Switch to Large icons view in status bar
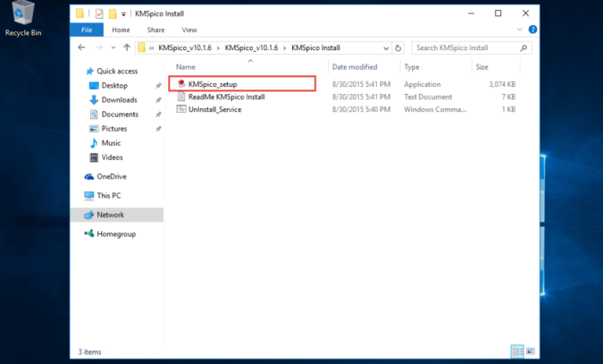 coord(531,351)
